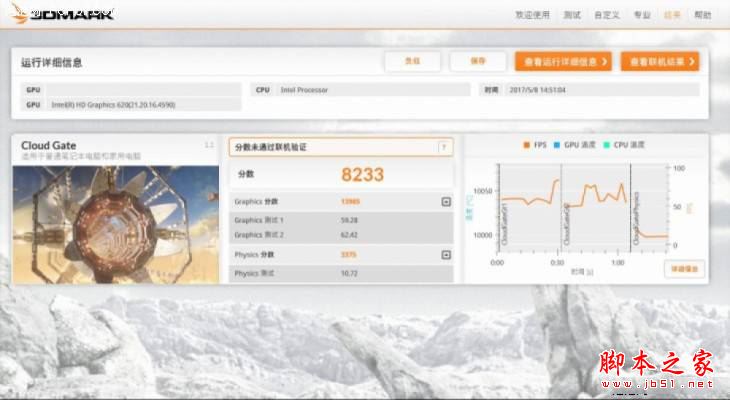Collapse the Physics score section
Viewport: 730px width, 400px height.
coord(446,255)
